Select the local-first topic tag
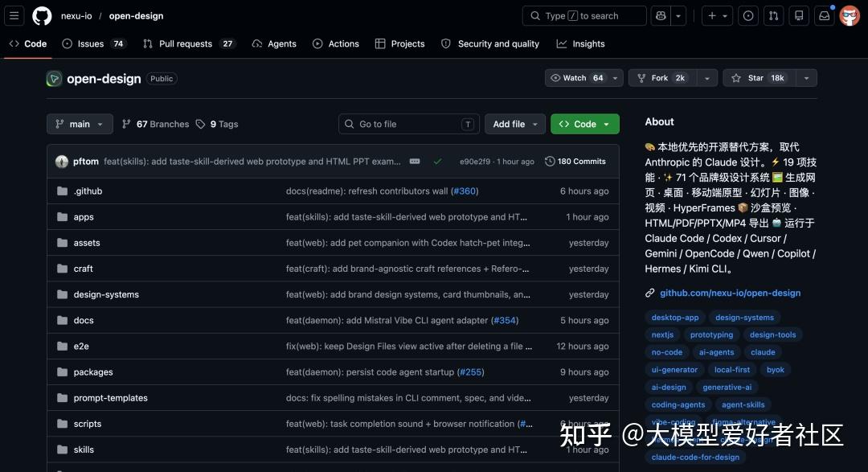The image size is (868, 472). [x=732, y=370]
